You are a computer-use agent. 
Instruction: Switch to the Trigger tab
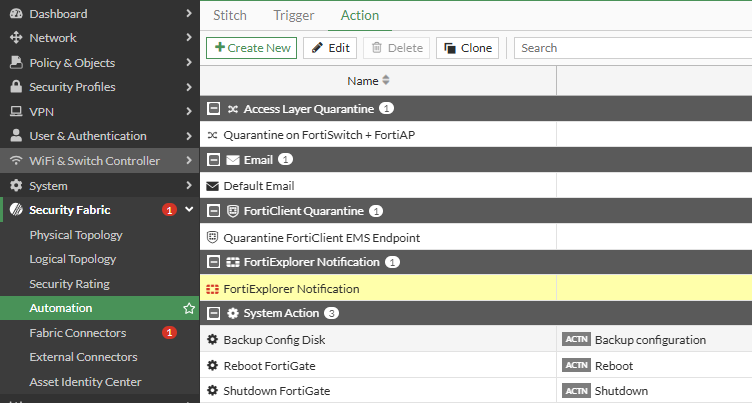tap(294, 15)
